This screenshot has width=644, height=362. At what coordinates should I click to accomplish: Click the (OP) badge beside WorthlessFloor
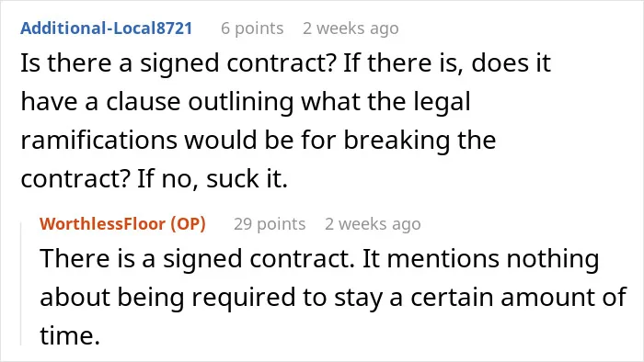[x=188, y=224]
